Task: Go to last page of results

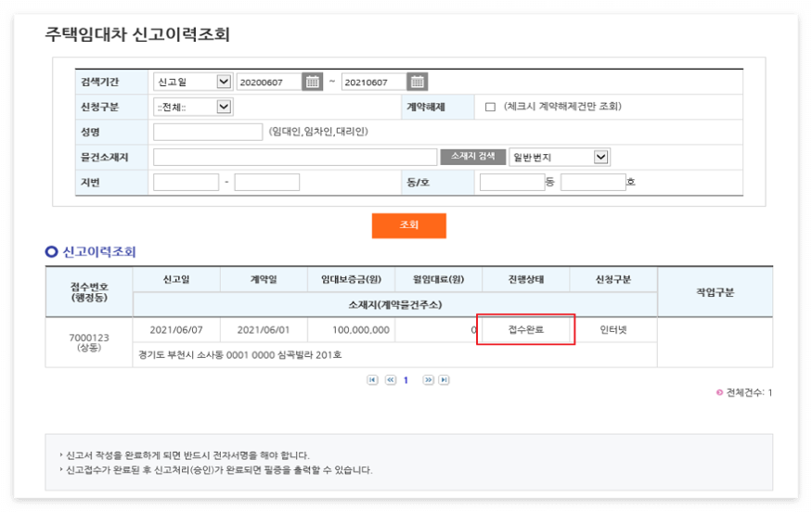Action: click(444, 380)
